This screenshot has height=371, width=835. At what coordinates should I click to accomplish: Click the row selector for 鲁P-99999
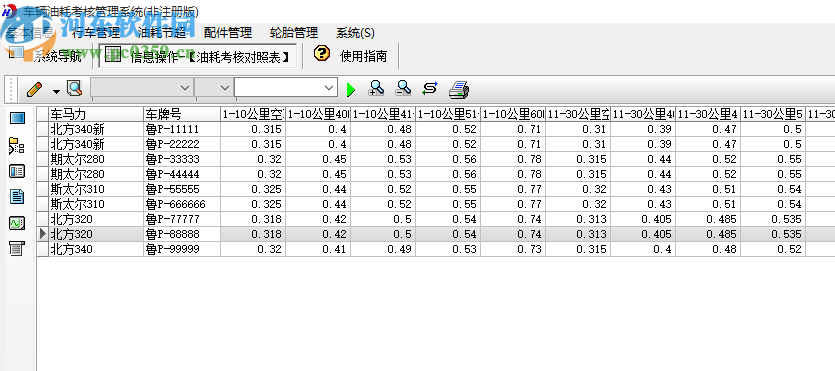43,249
